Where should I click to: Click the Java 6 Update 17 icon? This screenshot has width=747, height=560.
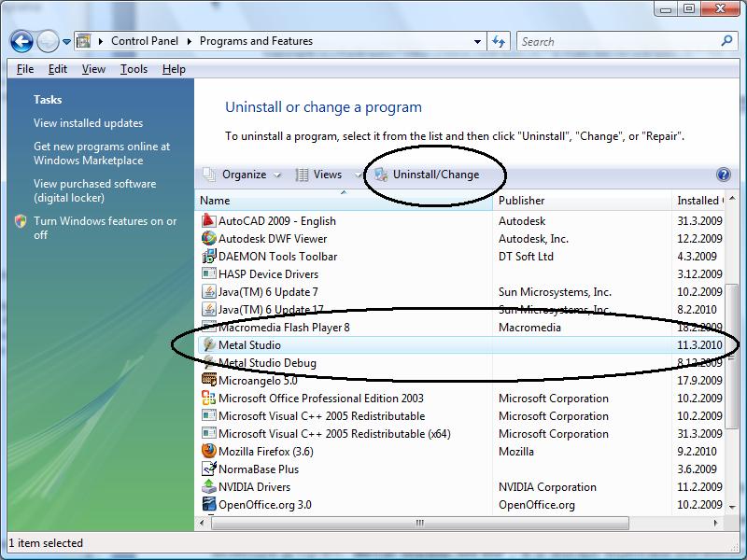click(x=208, y=309)
